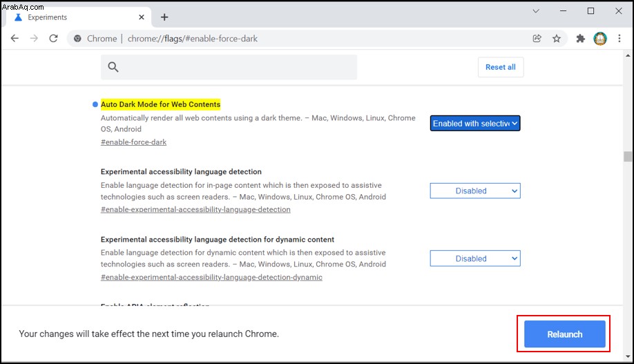Open the dynamic content detection Disabled dropdown
Image resolution: width=634 pixels, height=364 pixels.
(475, 258)
